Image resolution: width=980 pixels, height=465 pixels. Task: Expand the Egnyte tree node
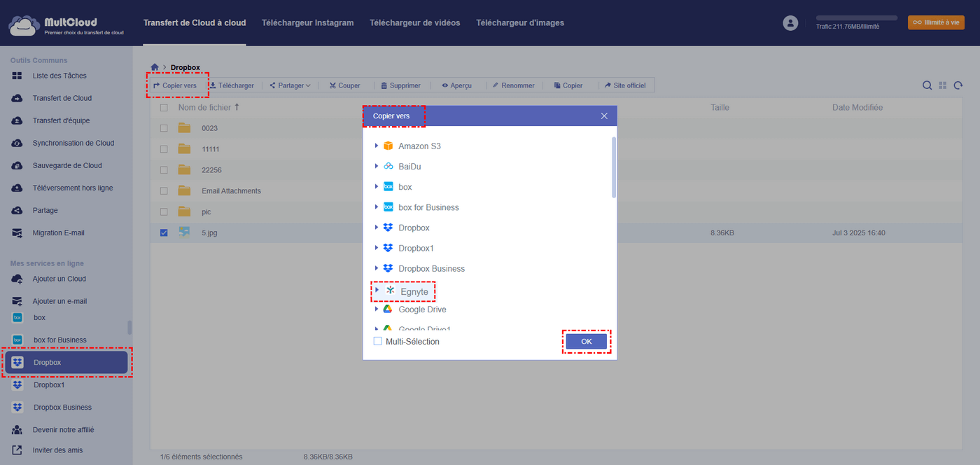click(x=377, y=289)
